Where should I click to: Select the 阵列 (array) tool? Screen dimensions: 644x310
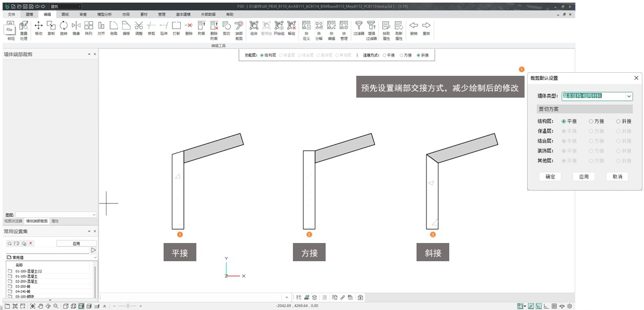89,29
